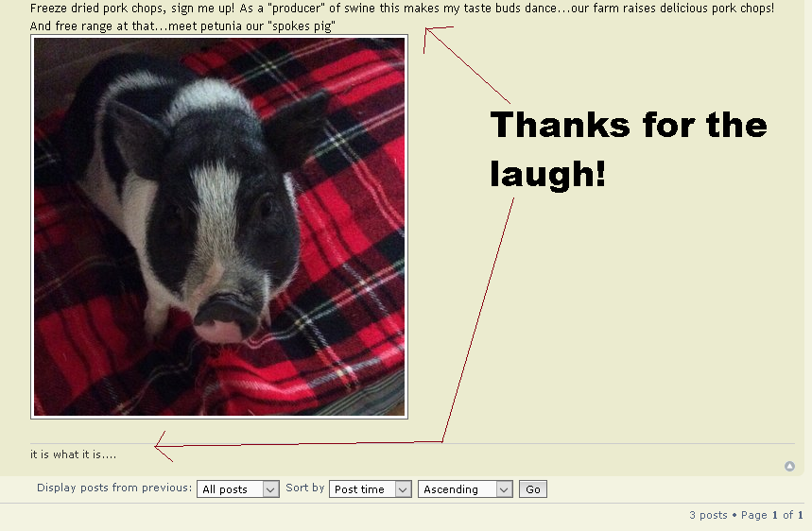The image size is (812, 531).
Task: Click the pig photo in the post
Action: [x=219, y=227]
